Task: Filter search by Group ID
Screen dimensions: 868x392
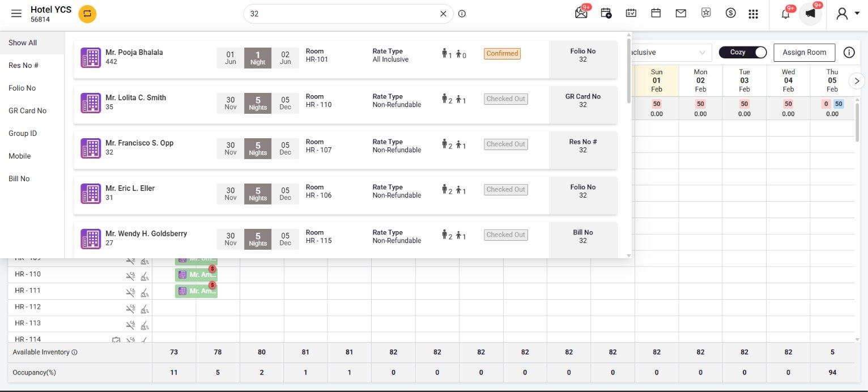Action: click(x=32, y=133)
